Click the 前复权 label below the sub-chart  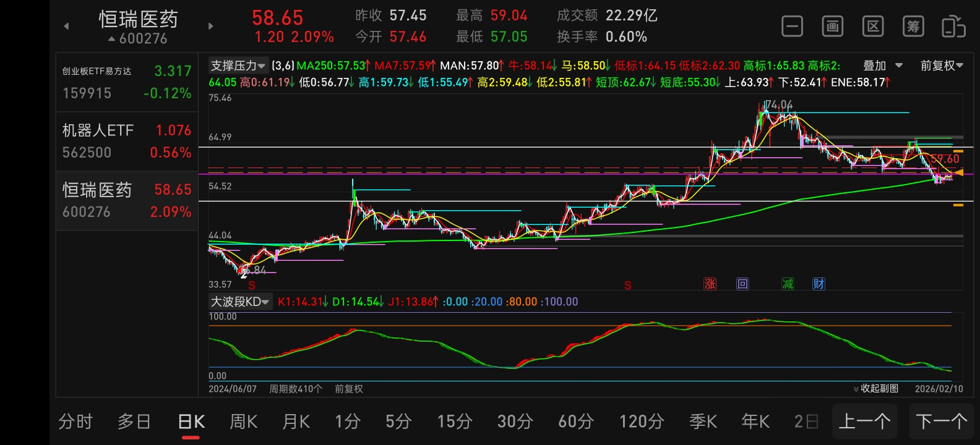[349, 389]
